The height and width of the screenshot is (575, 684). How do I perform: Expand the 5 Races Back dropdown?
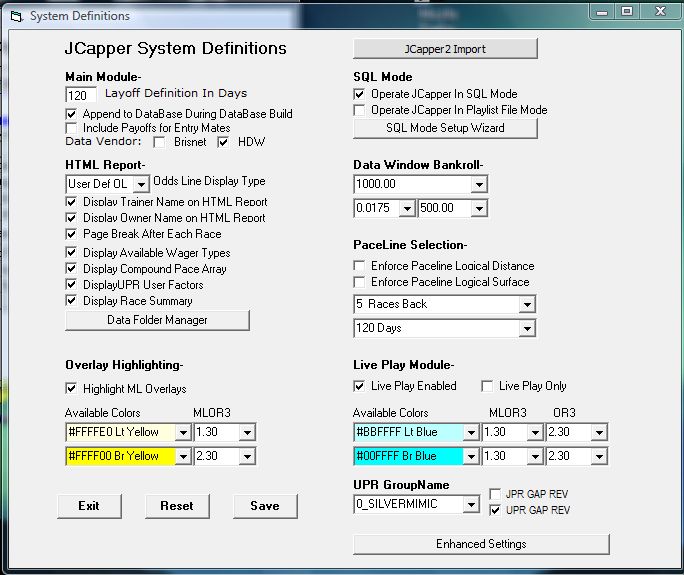pyautogui.click(x=527, y=304)
